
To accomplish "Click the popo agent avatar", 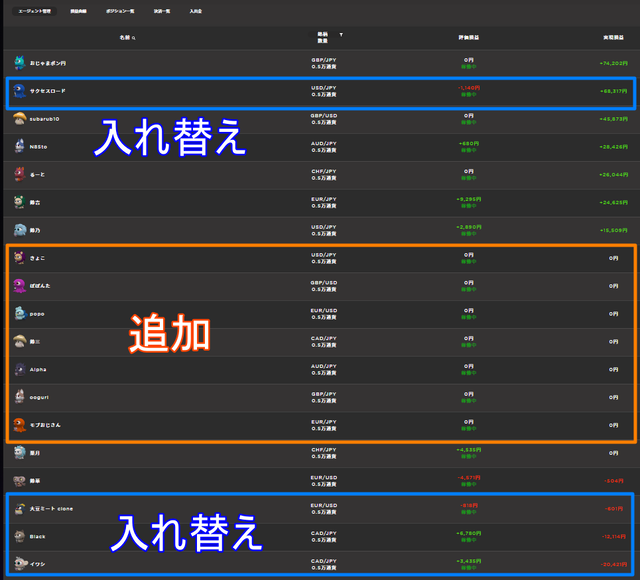I will click(x=19, y=313).
